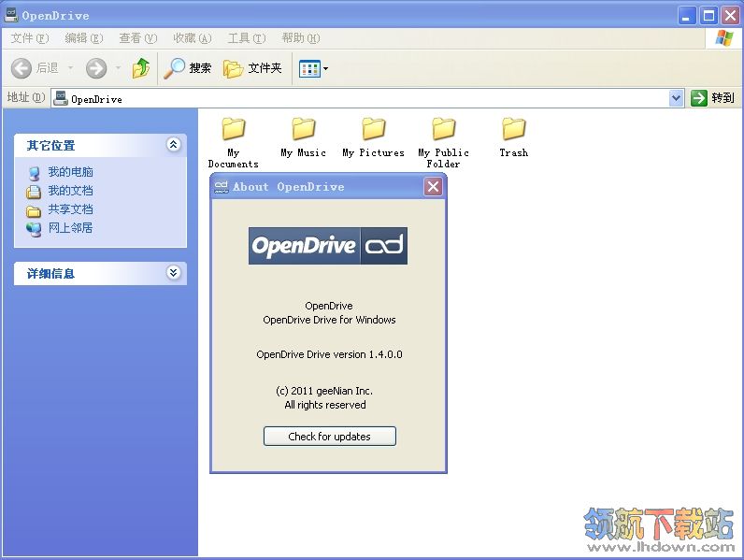
Task: Click the 'OpenDrive Drive version 1.4.0.0' text
Action: (329, 354)
